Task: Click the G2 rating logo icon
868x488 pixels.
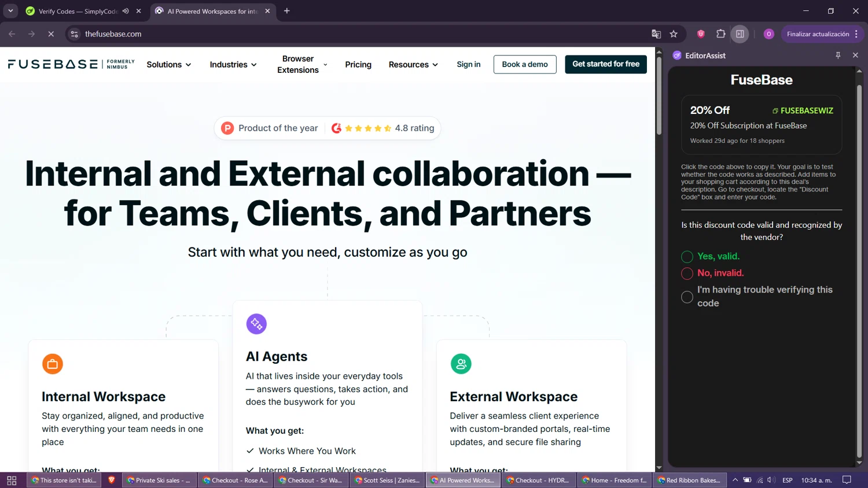Action: point(336,128)
